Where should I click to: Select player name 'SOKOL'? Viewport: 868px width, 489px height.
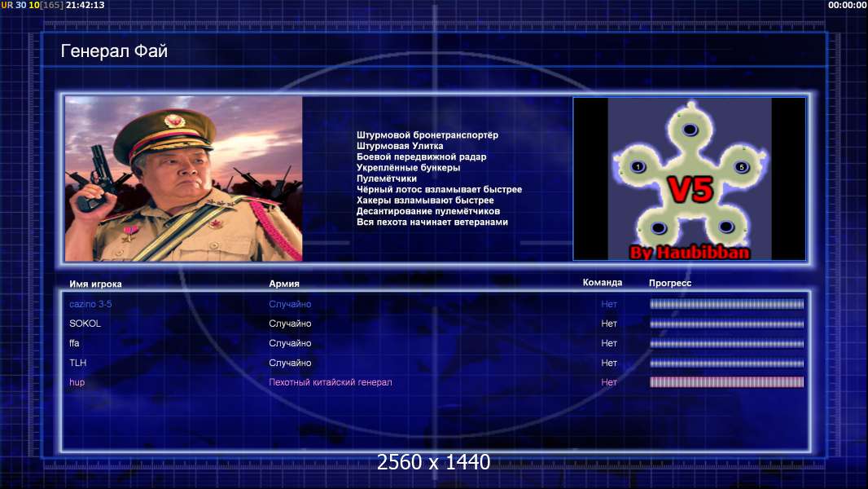(x=85, y=324)
